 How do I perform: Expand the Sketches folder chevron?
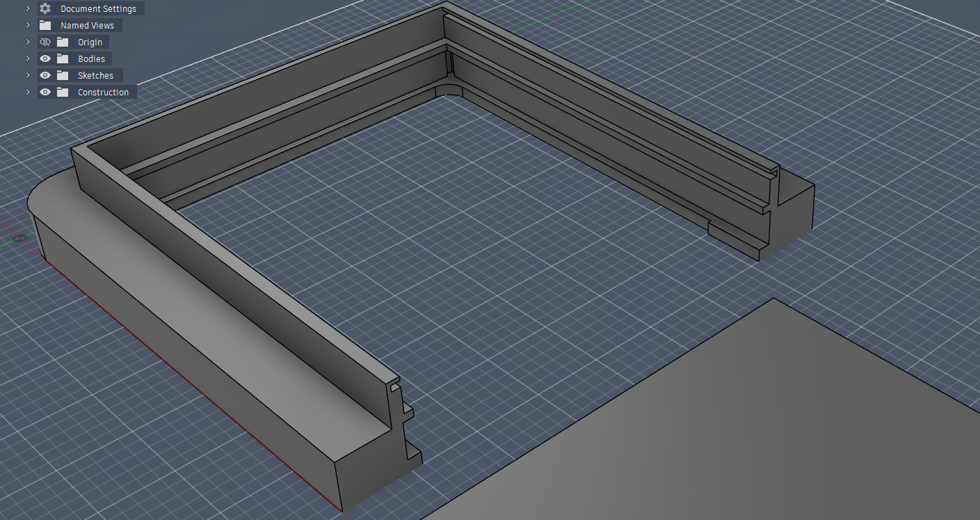28,75
